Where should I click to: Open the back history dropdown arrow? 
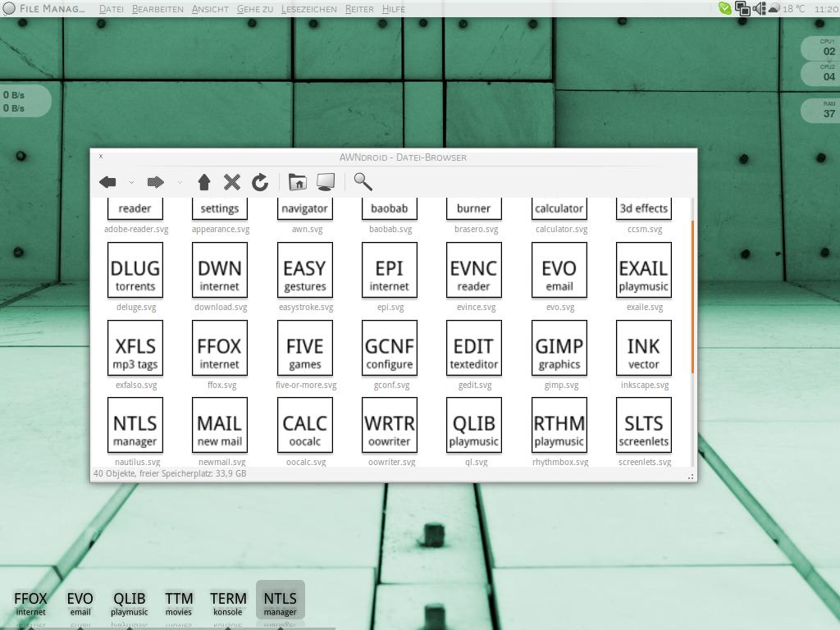[131, 183]
